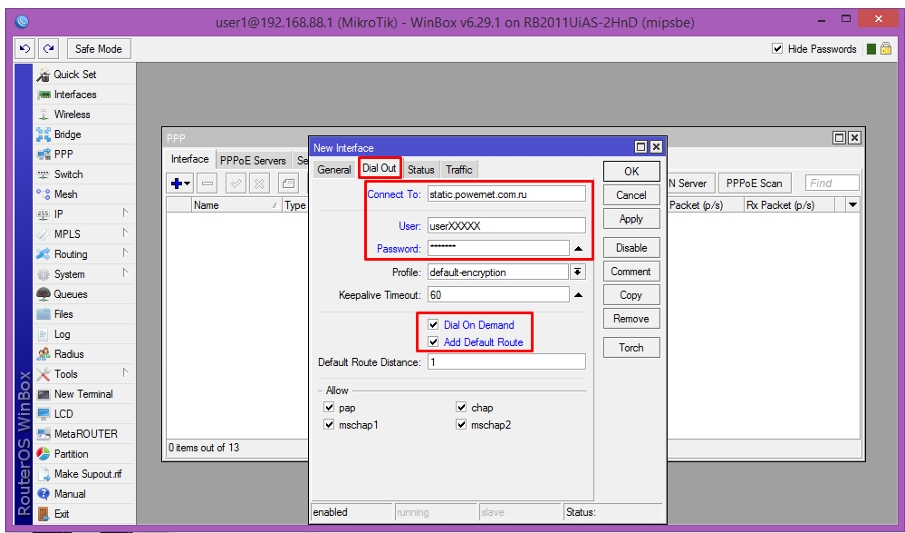The height and width of the screenshot is (533, 905).
Task: Click the comment icon in PPP toolbar
Action: [x=288, y=184]
